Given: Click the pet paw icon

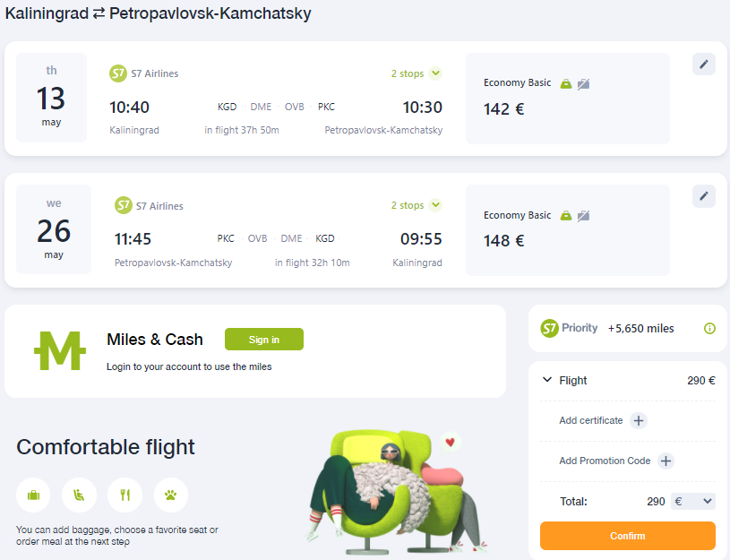Looking at the screenshot, I should (x=171, y=495).
